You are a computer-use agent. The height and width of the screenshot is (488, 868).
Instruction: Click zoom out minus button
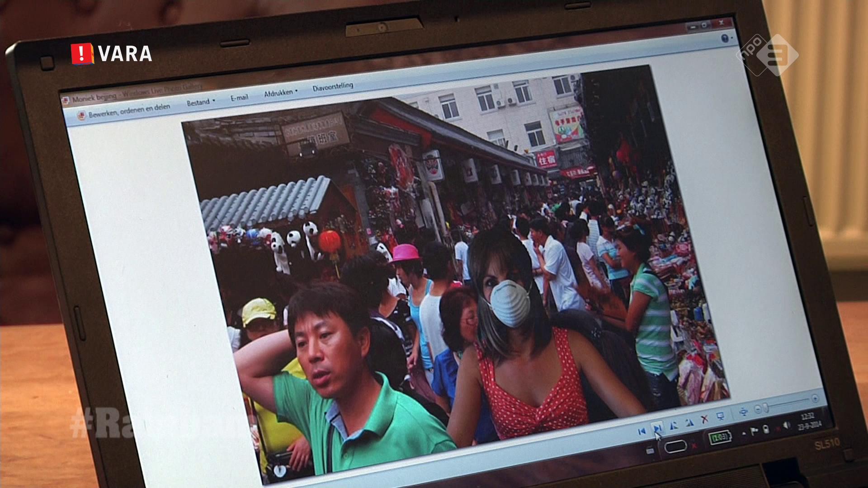tap(758, 409)
